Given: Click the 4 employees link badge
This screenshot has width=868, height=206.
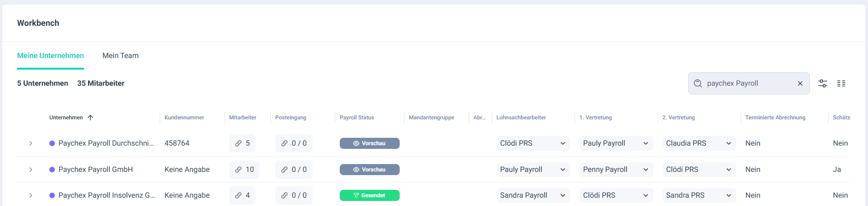Looking at the screenshot, I should tap(242, 195).
